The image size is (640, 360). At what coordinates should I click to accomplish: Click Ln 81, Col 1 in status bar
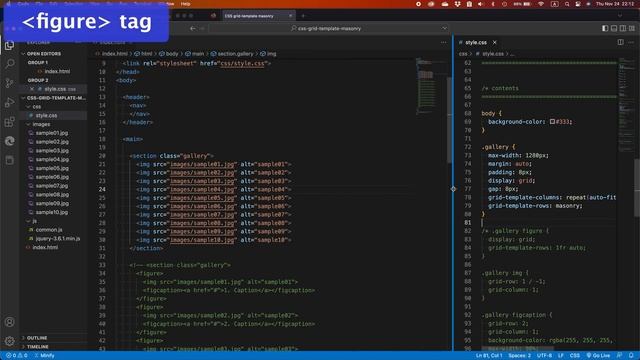tap(489, 356)
